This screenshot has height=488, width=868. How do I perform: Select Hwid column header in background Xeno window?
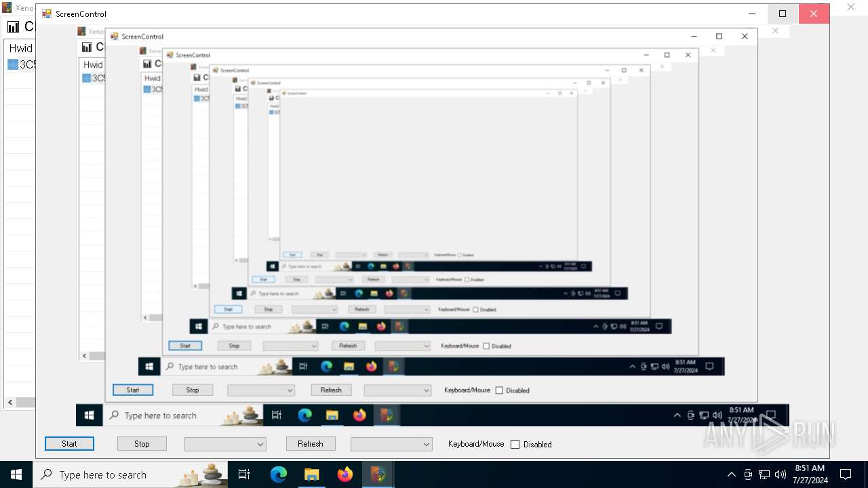20,48
